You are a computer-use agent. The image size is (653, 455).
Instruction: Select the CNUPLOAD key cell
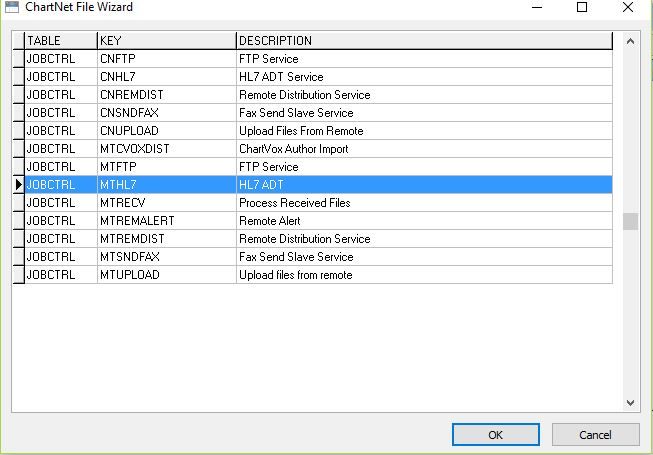167,131
